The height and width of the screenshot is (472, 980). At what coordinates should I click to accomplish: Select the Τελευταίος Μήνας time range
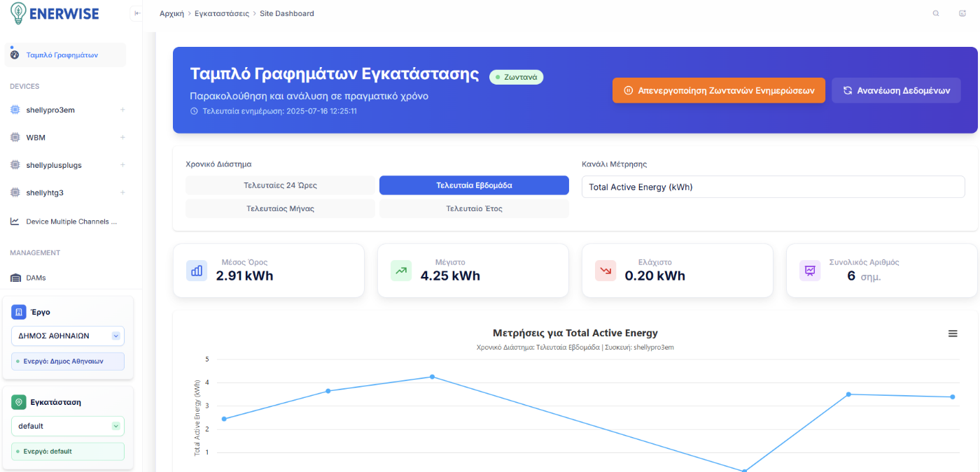(280, 208)
